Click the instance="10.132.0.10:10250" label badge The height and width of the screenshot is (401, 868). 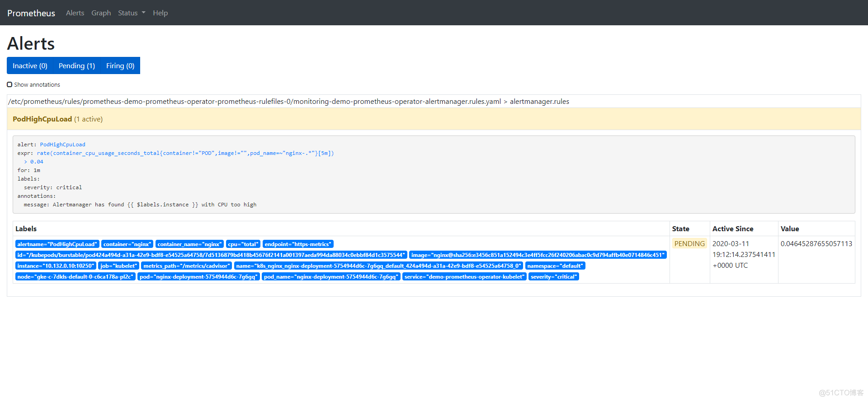pos(56,266)
